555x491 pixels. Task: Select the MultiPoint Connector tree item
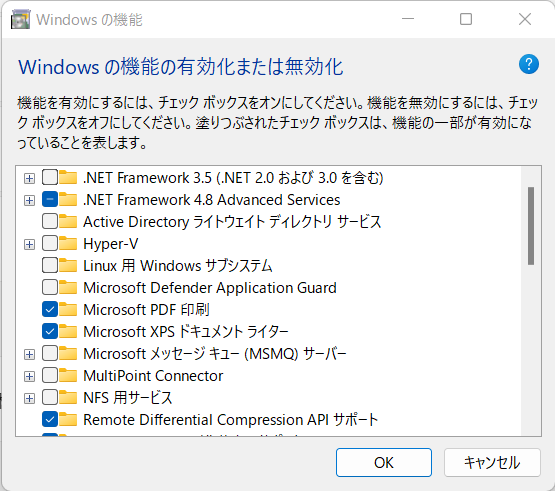coord(153,376)
